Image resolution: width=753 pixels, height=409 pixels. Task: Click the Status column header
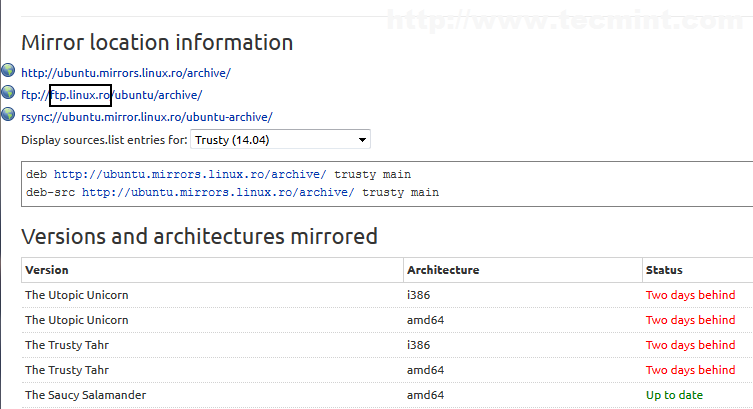tap(664, 270)
